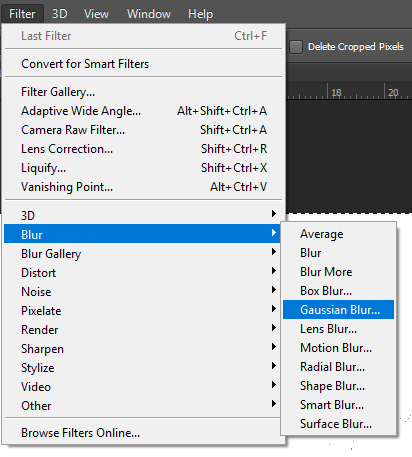Expand the Noise filter submenu
This screenshot has width=412, height=457.
pos(142,292)
